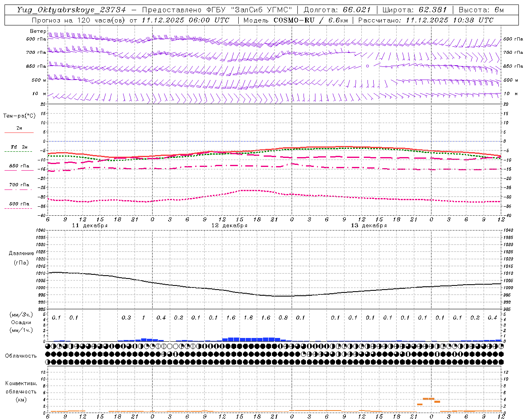
Task: Select the Модель COSMO-RU / 6.6км label
Action: pos(295,20)
